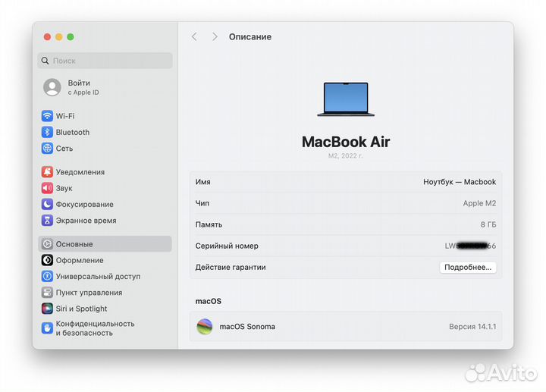546x392 pixels.
Task: Click the Подробнее... warranty button
Action: 468,268
